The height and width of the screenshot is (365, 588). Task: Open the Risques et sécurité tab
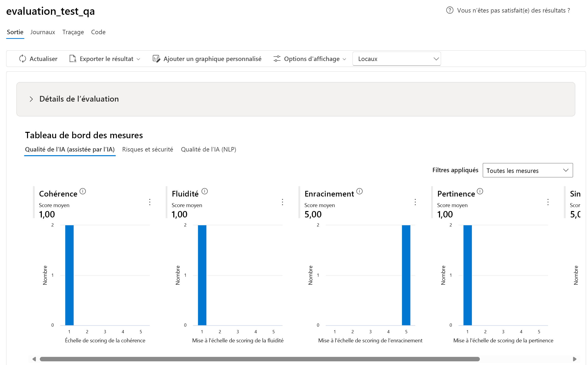[148, 149]
